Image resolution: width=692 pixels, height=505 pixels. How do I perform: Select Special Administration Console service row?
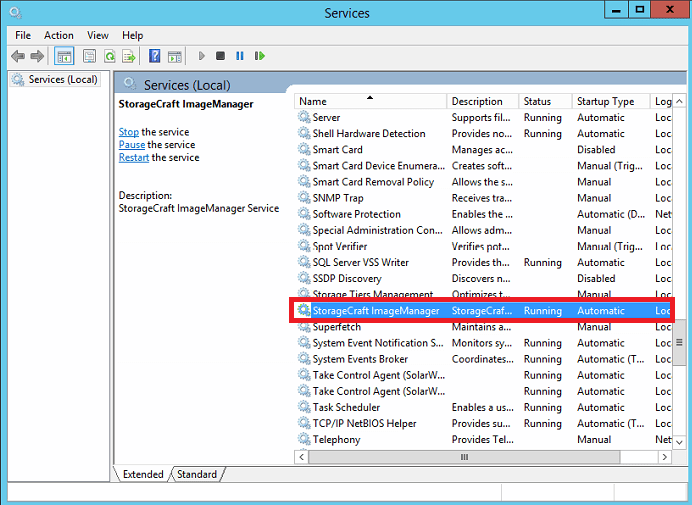point(483,230)
